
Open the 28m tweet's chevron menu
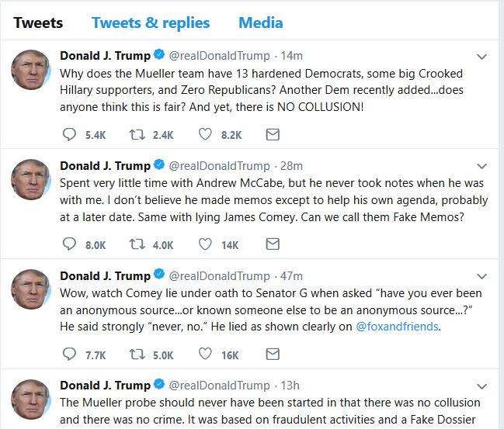481,167
